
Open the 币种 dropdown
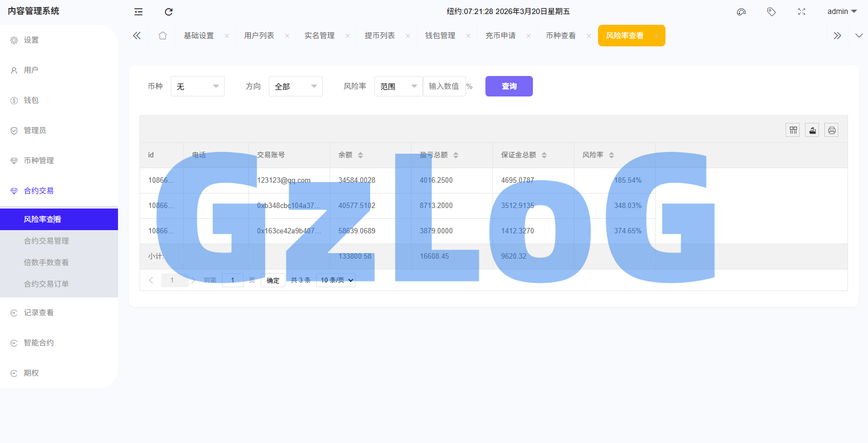[x=197, y=86]
